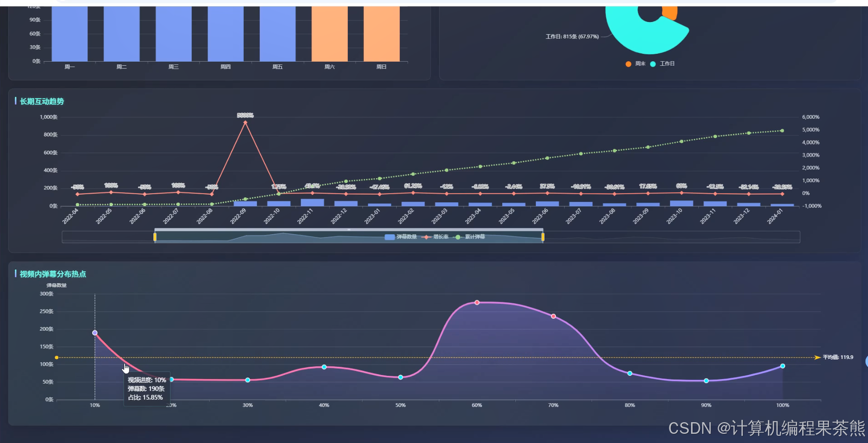Click the 90% progress data point
Screen dimensions: 868x443
pos(706,381)
